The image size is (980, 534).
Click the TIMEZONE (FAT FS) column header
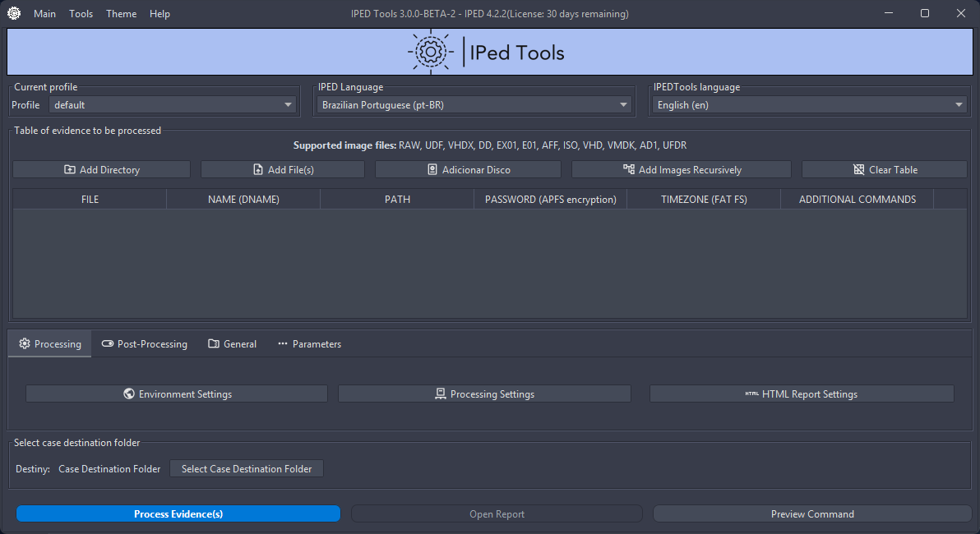tap(704, 200)
